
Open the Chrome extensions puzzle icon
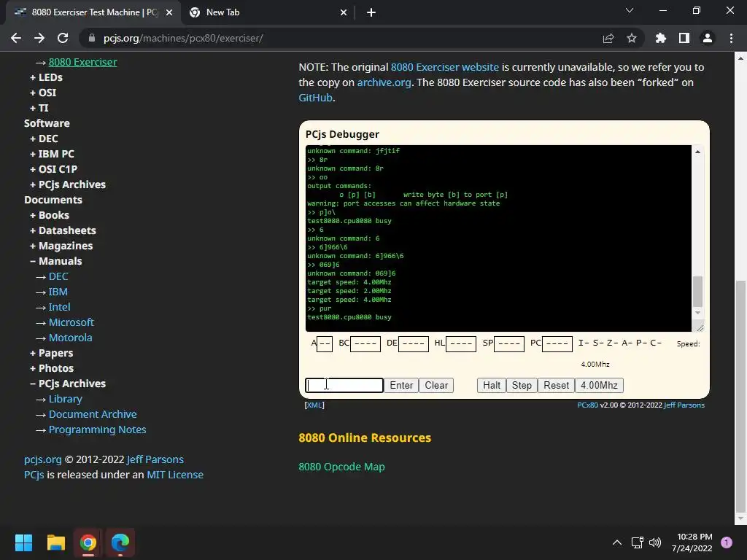tap(660, 38)
